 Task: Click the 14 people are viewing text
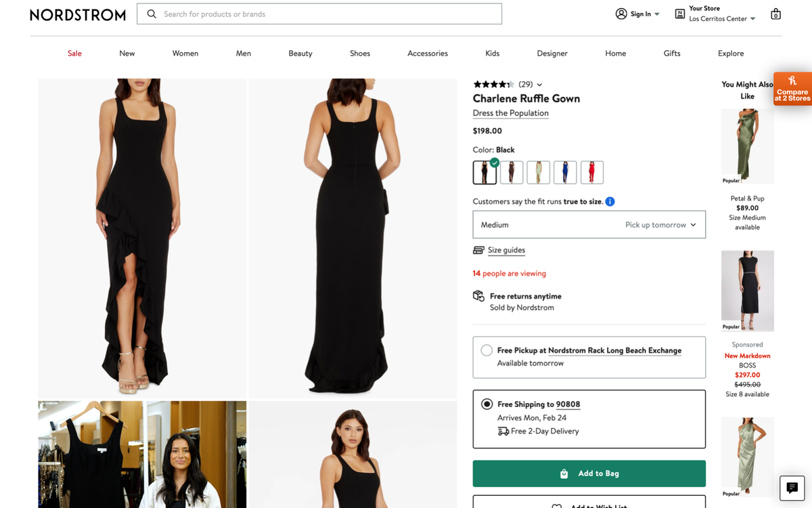coord(510,274)
